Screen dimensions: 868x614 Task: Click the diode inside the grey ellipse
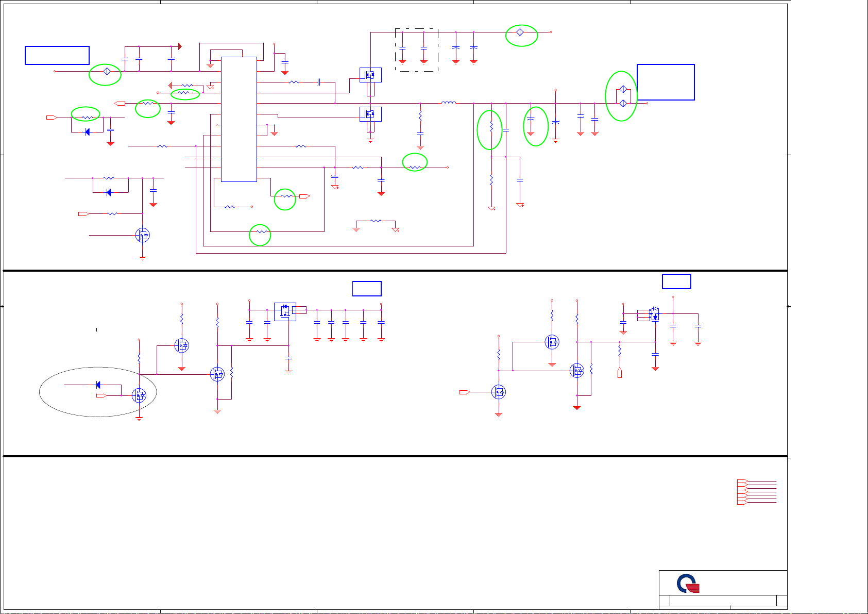[x=98, y=385]
